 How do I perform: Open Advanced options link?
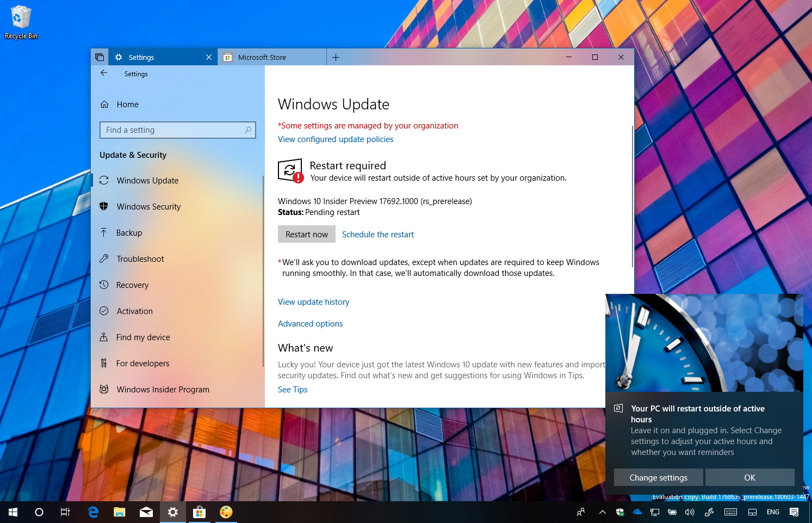click(311, 324)
